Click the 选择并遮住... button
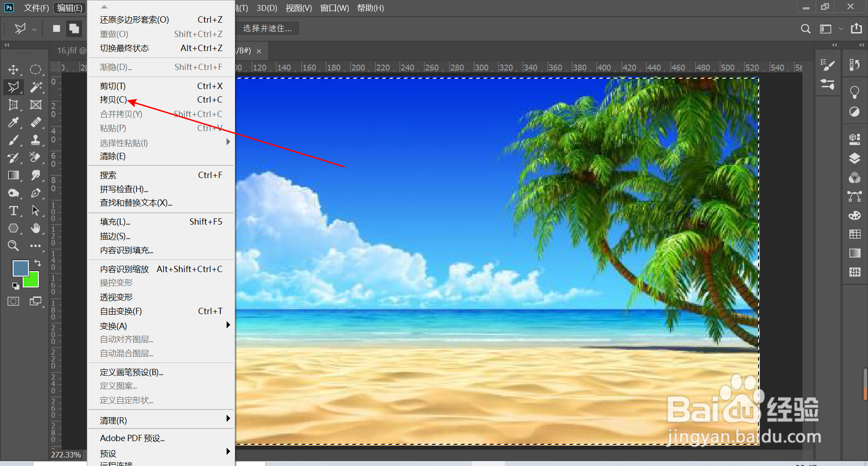Viewport: 868px width, 466px height. coord(267,28)
